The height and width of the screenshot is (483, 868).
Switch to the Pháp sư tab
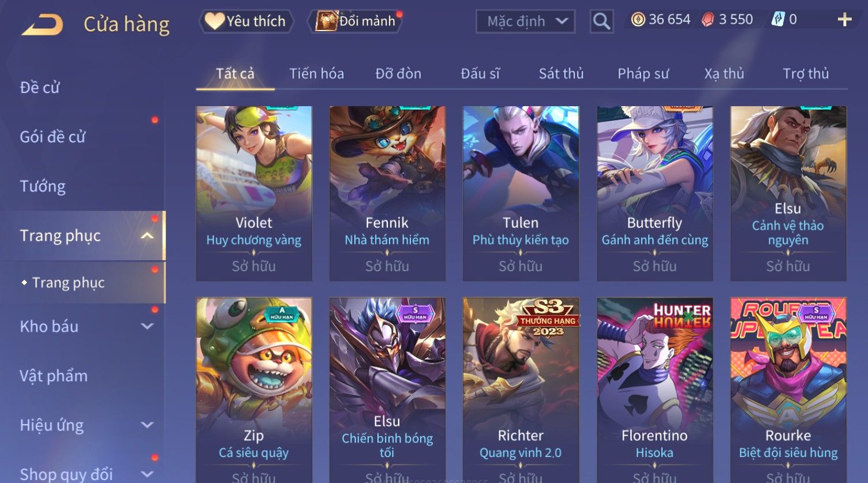643,74
